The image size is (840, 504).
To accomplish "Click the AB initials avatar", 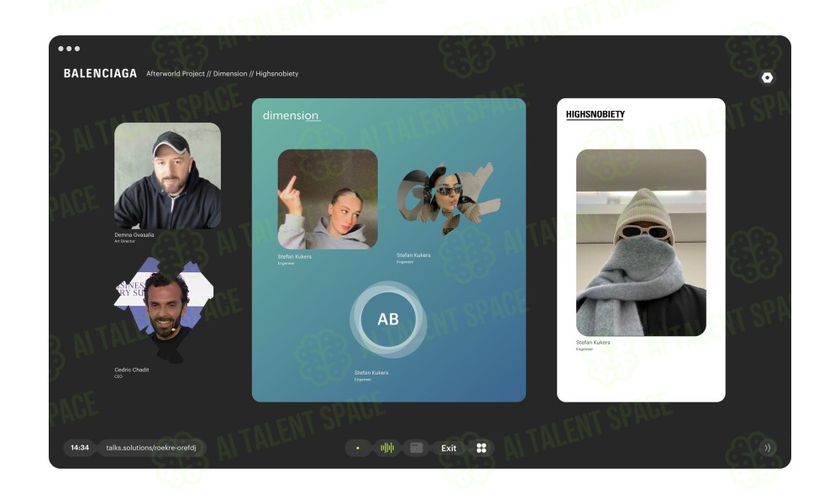I will coord(388,319).
